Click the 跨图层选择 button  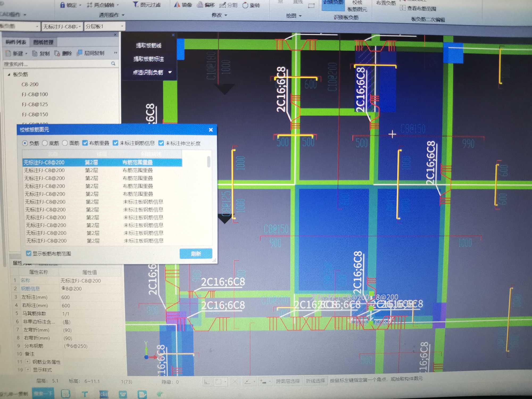pyautogui.click(x=288, y=381)
